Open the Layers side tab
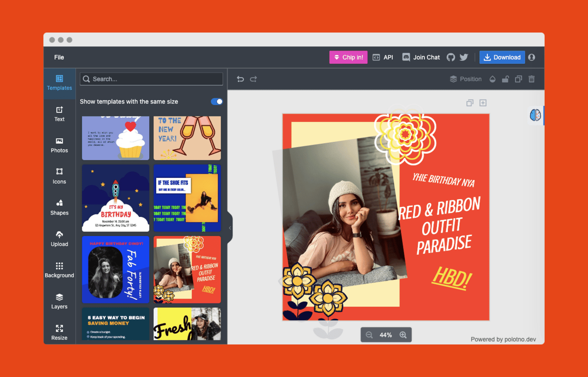Viewport: 588px width, 377px height. point(60,301)
